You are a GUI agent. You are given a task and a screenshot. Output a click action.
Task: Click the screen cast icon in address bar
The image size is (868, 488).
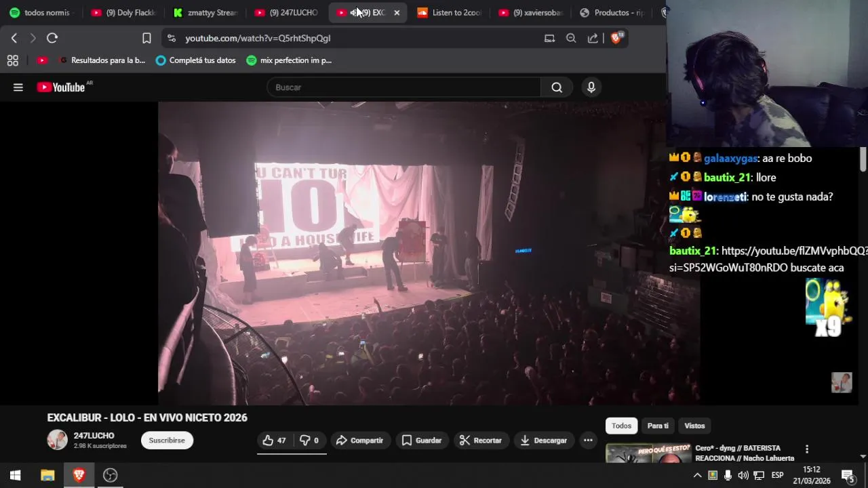point(549,38)
